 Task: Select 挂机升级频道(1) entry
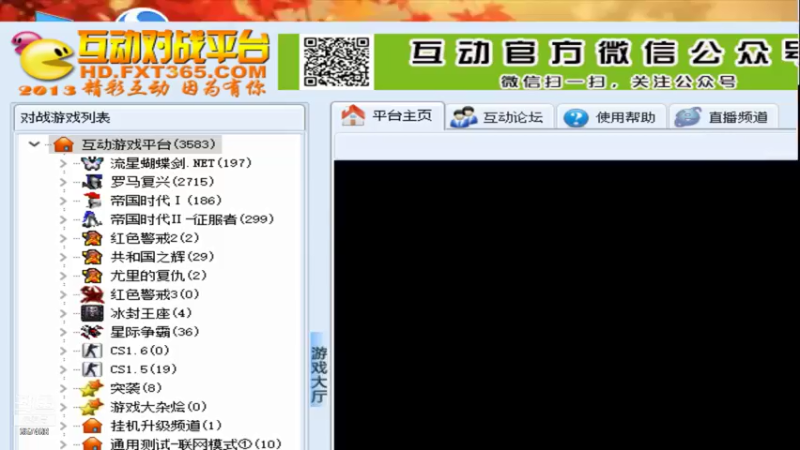tap(166, 426)
